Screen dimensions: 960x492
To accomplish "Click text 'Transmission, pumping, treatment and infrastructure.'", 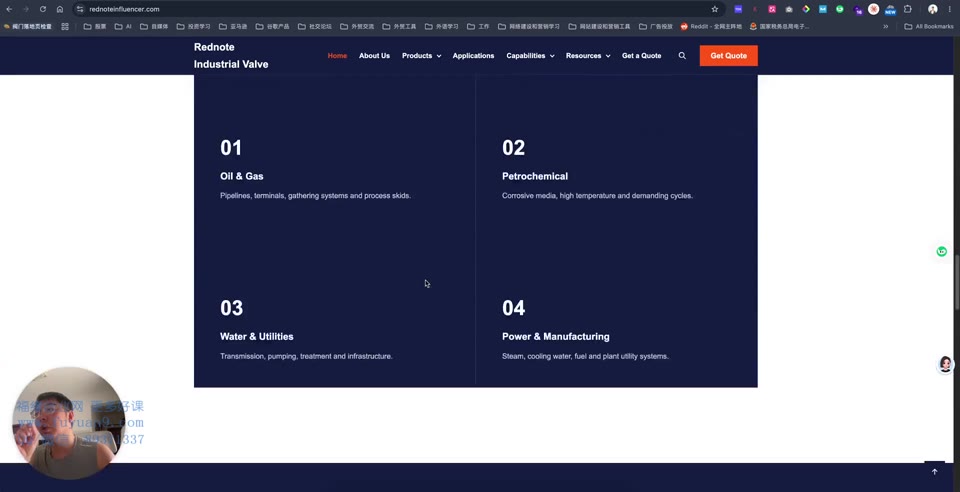I will [x=306, y=356].
